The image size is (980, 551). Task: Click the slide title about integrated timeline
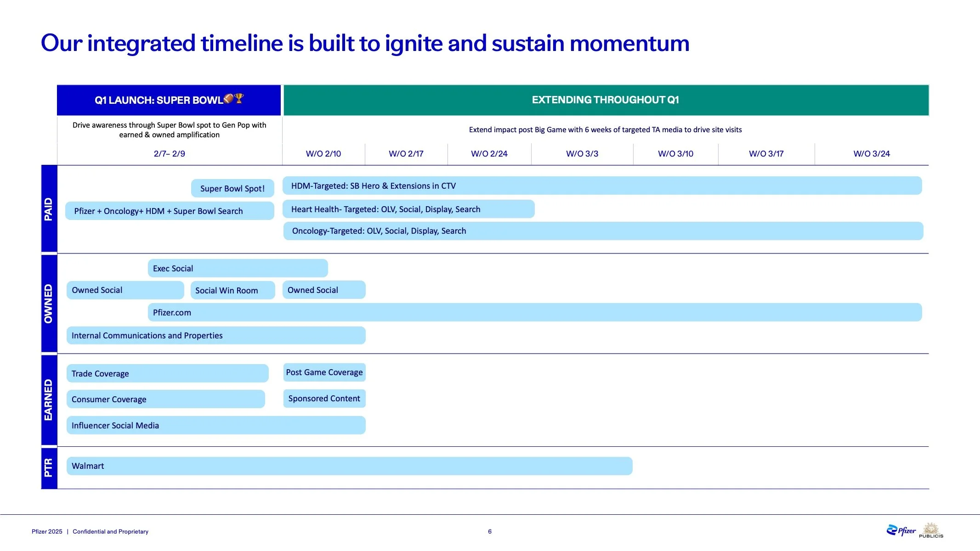click(x=365, y=43)
